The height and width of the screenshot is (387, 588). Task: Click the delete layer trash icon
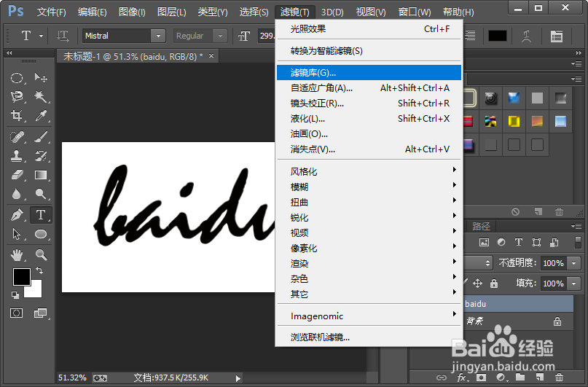coord(559,377)
